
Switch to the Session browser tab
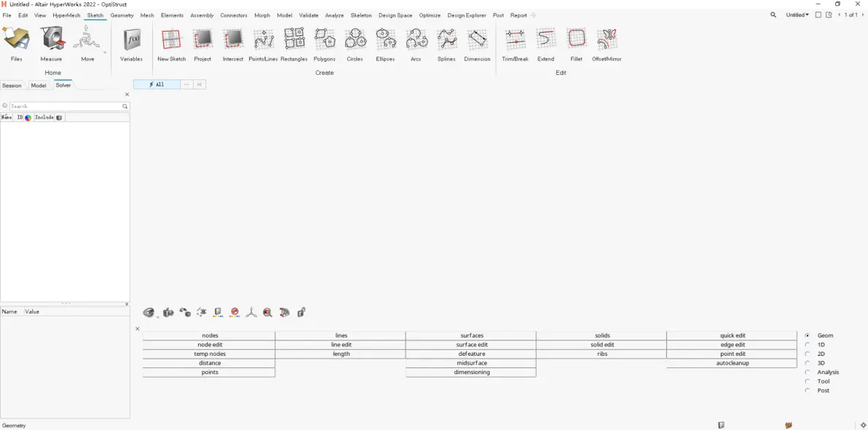(12, 85)
